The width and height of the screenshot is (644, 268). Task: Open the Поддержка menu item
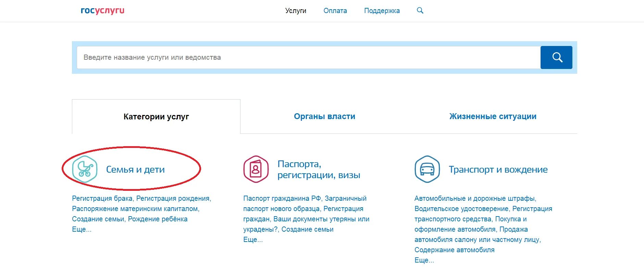click(382, 11)
